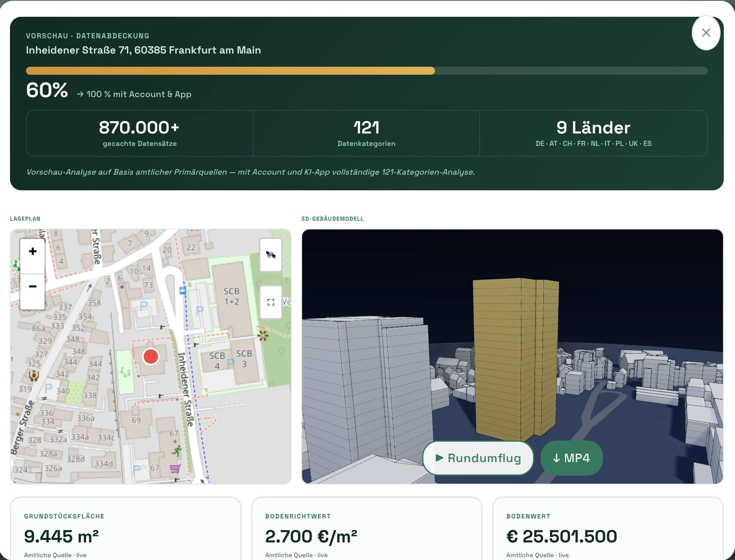Click the highlighted yellow tower in 3D model
This screenshot has width=735, height=560.
click(515, 359)
